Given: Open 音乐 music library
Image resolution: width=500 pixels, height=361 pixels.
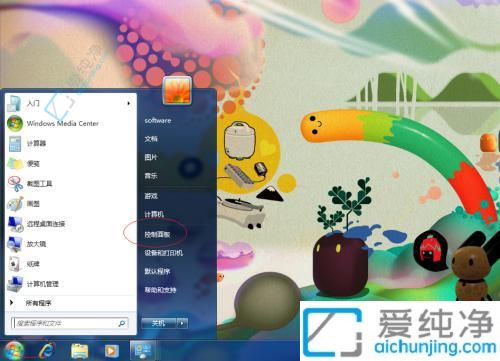Looking at the screenshot, I should pyautogui.click(x=151, y=176).
